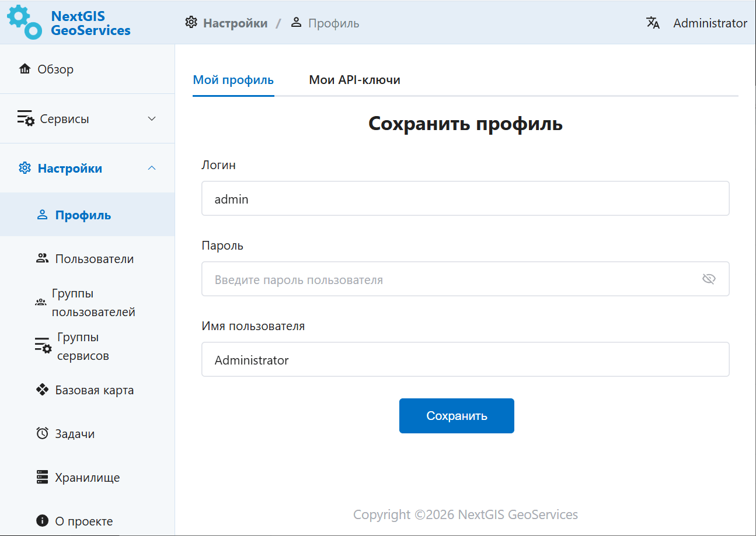This screenshot has width=756, height=536.
Task: Click the Логин field containing admin
Action: click(x=465, y=199)
